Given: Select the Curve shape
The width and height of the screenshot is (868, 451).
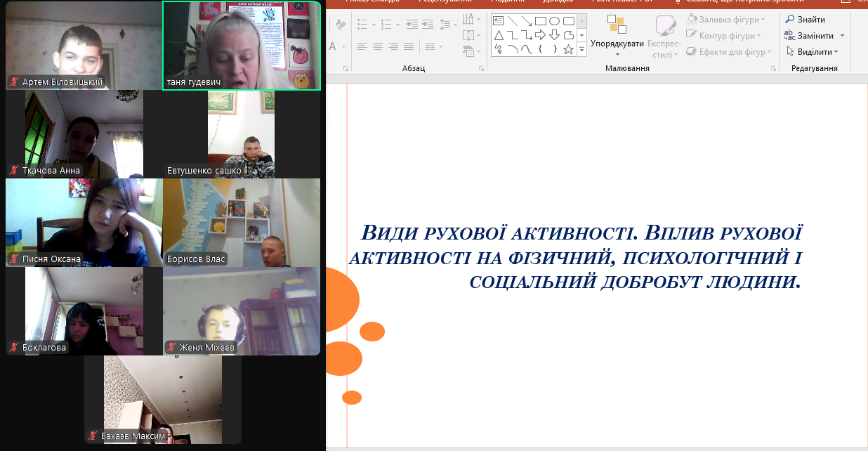Looking at the screenshot, I should click(x=527, y=48).
